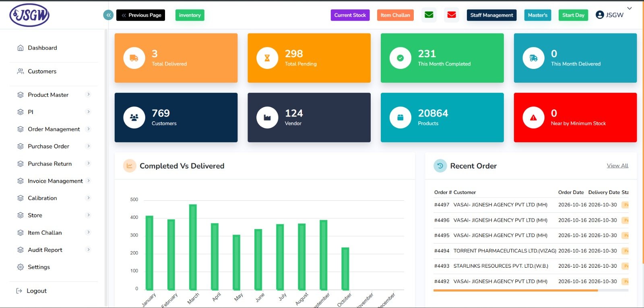
Task: Open the user dropdown arrow at top right
Action: click(630, 8)
